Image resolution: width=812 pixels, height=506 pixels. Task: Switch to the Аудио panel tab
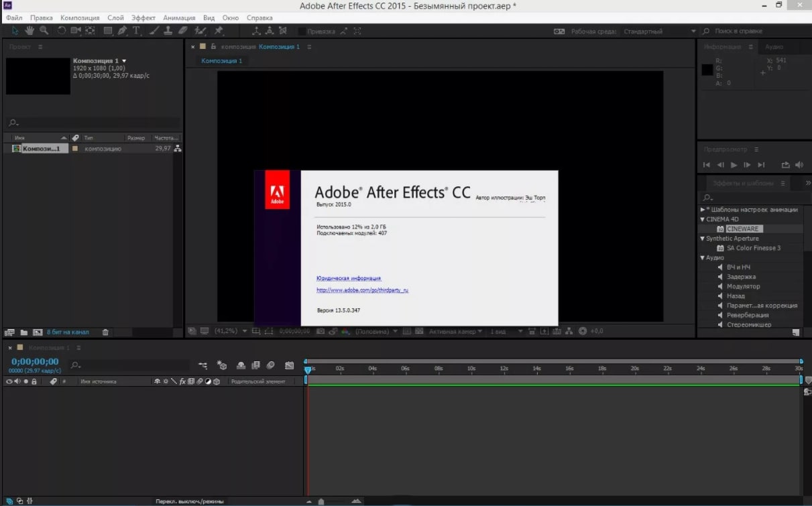point(774,47)
